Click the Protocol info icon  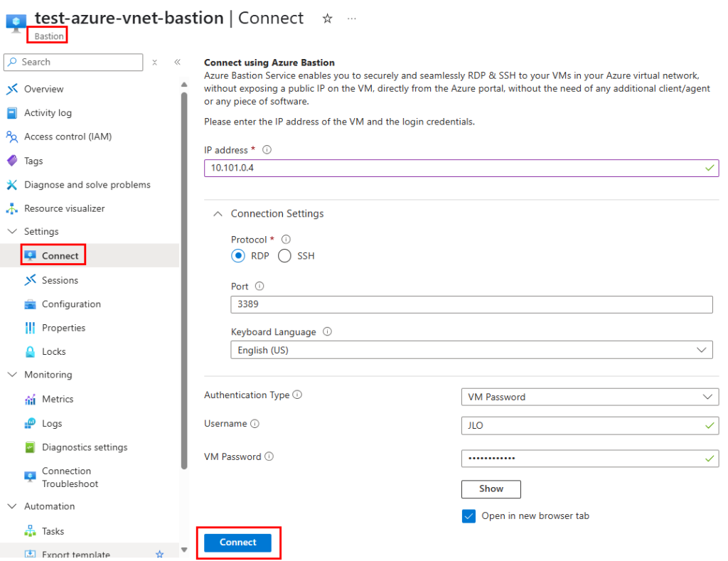pos(286,239)
